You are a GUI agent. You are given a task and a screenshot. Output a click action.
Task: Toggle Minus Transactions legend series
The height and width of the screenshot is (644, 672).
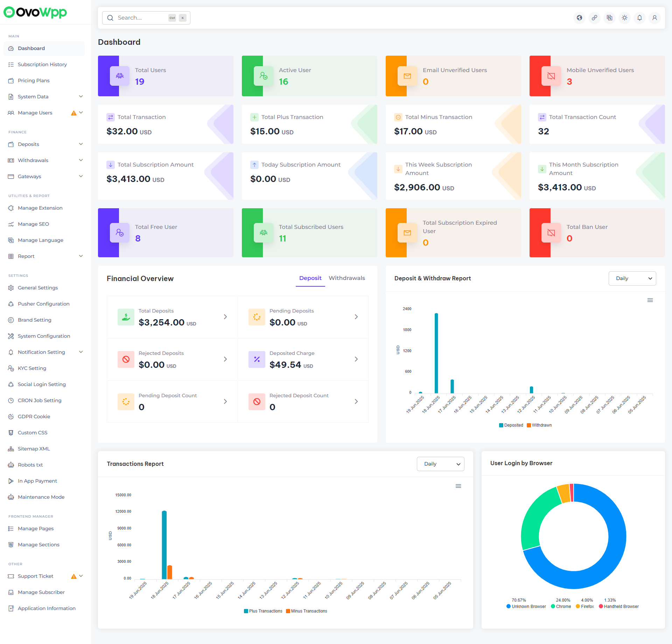pyautogui.click(x=307, y=611)
